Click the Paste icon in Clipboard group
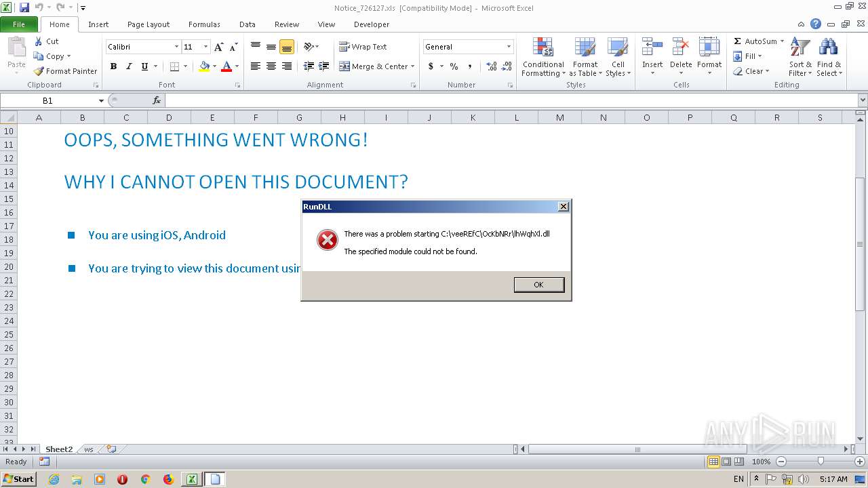868x488 pixels. pyautogui.click(x=16, y=49)
